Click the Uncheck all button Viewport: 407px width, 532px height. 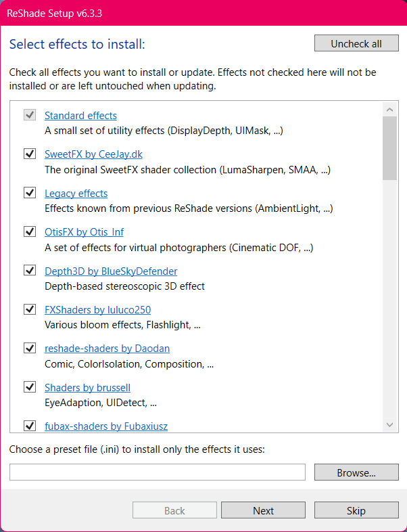(x=356, y=43)
